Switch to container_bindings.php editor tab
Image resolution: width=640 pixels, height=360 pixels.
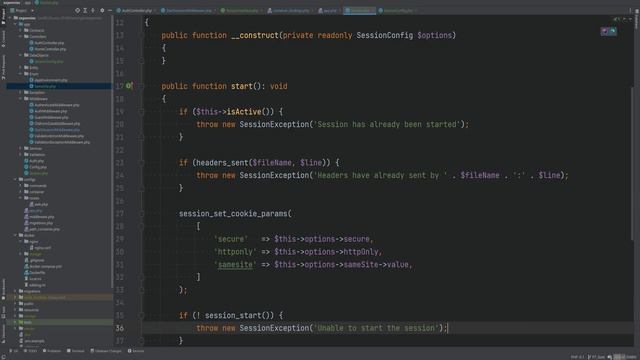(x=289, y=11)
